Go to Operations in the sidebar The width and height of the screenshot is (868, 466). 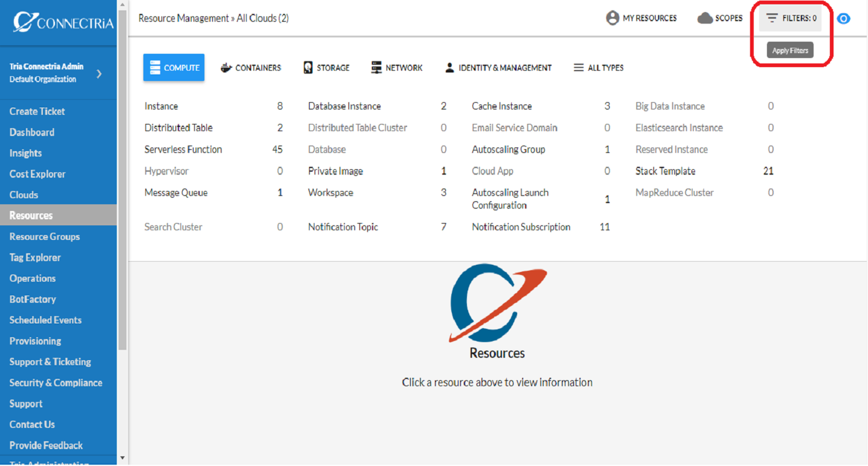[33, 278]
